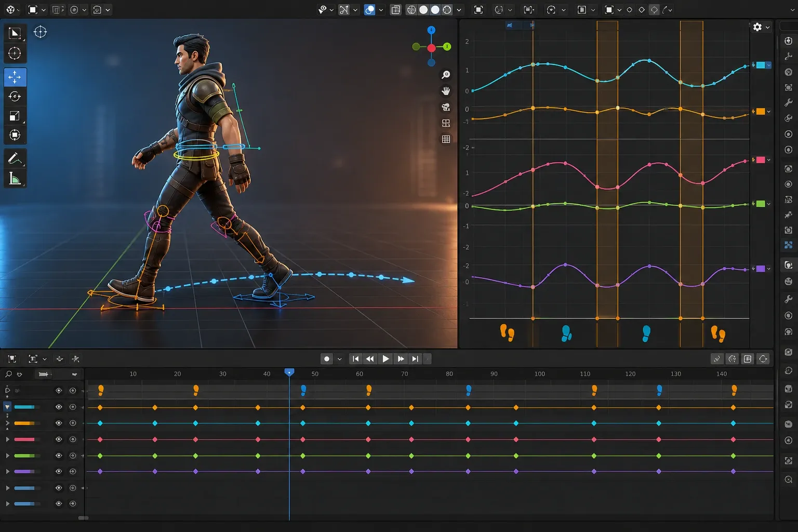Image resolution: width=798 pixels, height=532 pixels.
Task: Select the Move tool in the left toolbar
Action: 15,77
